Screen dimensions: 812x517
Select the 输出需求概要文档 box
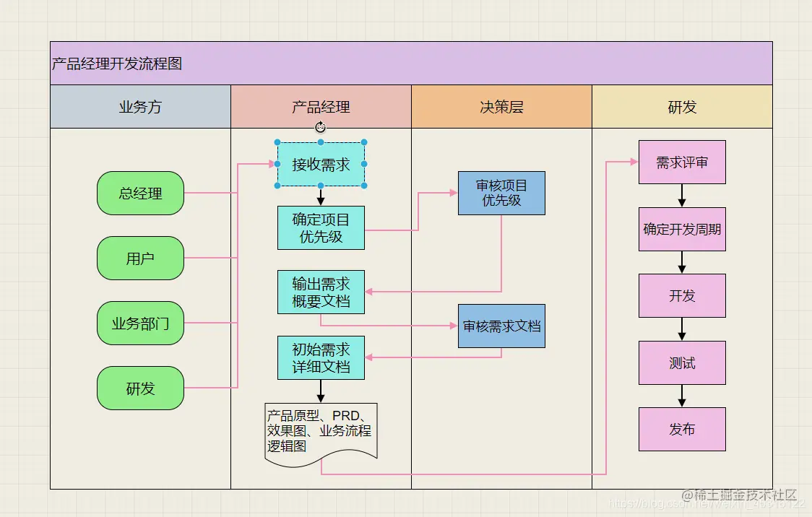pos(321,292)
